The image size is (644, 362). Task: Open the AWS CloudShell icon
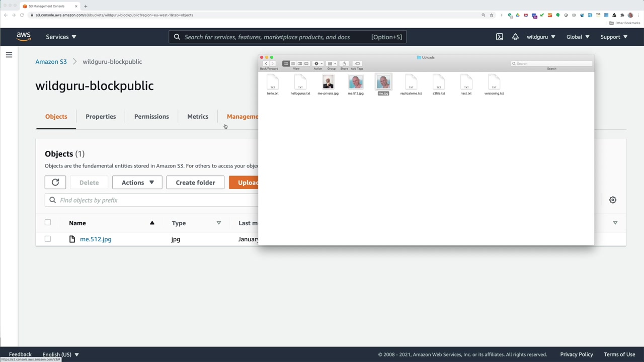(x=499, y=37)
